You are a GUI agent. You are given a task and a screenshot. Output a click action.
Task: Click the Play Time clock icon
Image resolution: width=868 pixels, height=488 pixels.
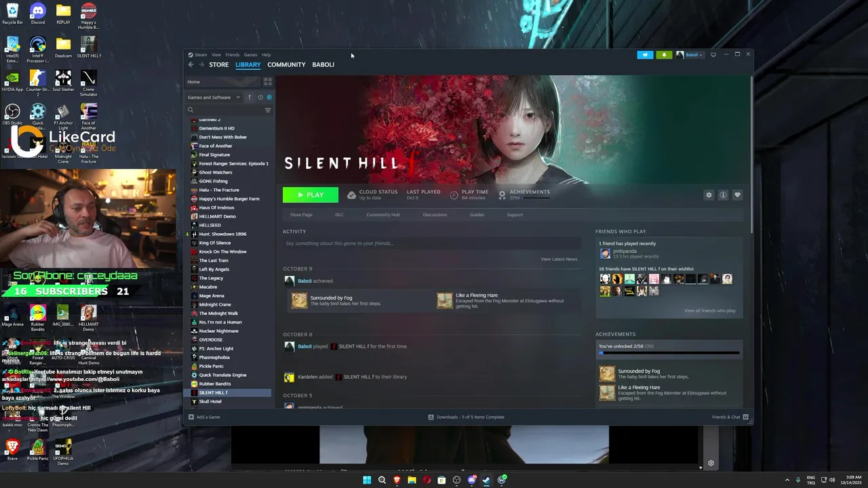(x=454, y=195)
